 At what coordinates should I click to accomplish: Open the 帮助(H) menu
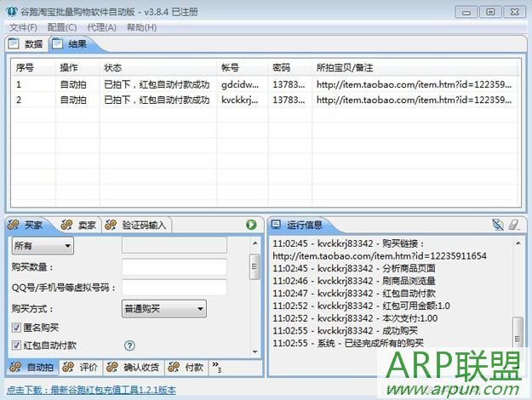(141, 27)
